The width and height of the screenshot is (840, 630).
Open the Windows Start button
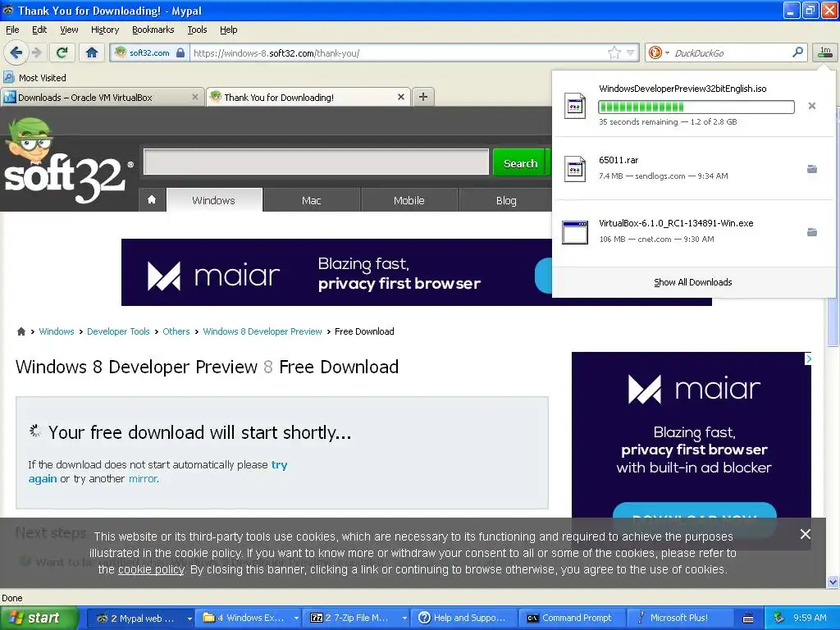39,618
